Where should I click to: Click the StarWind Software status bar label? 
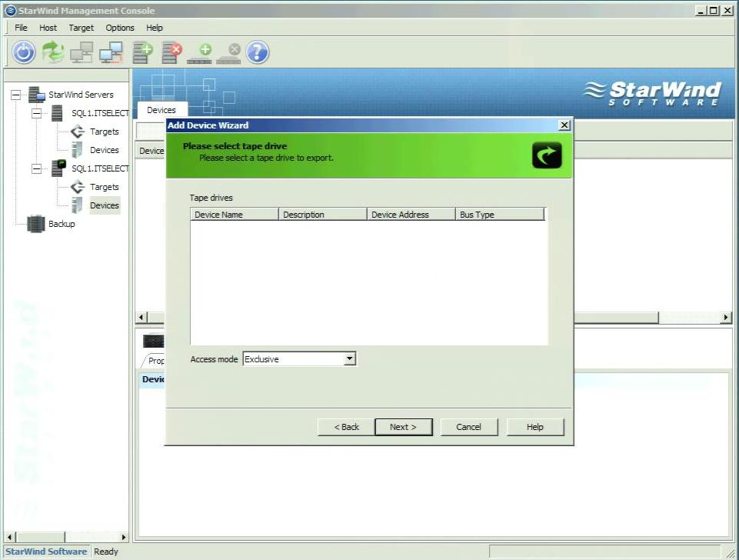(x=46, y=552)
